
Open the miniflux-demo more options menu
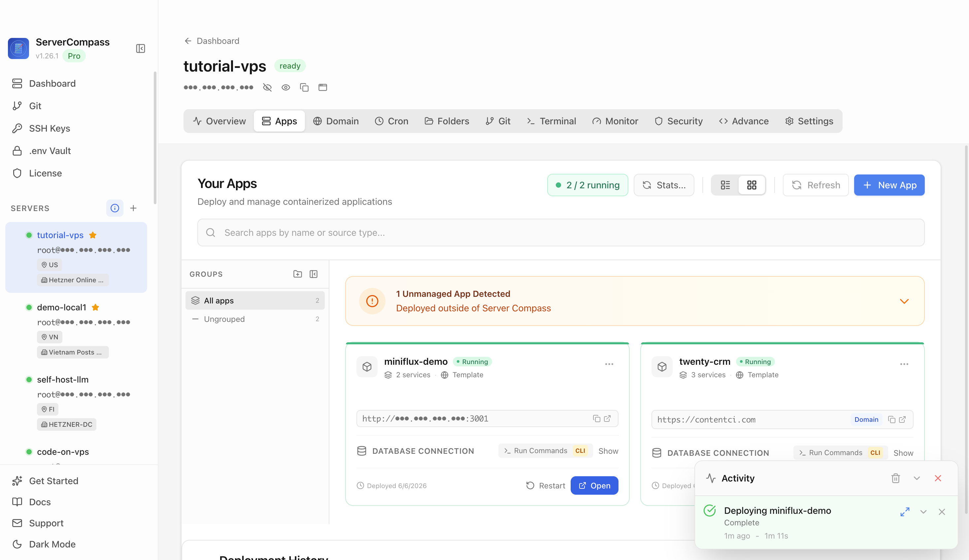click(x=609, y=364)
